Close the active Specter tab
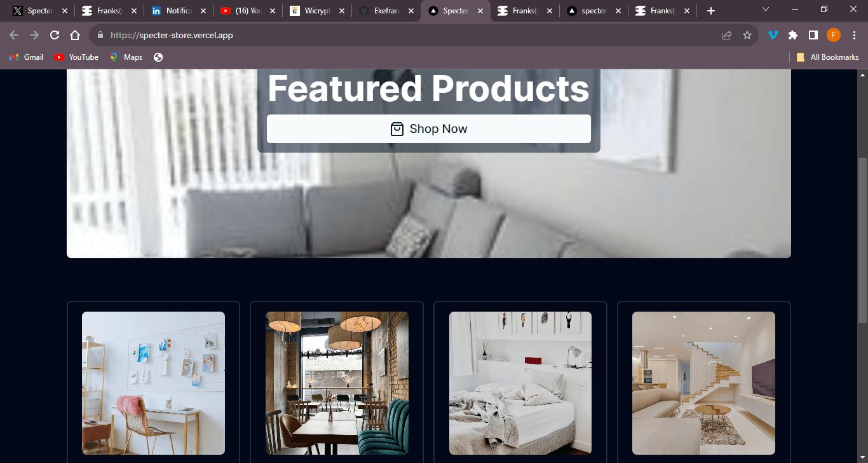The height and width of the screenshot is (463, 868). pyautogui.click(x=480, y=11)
